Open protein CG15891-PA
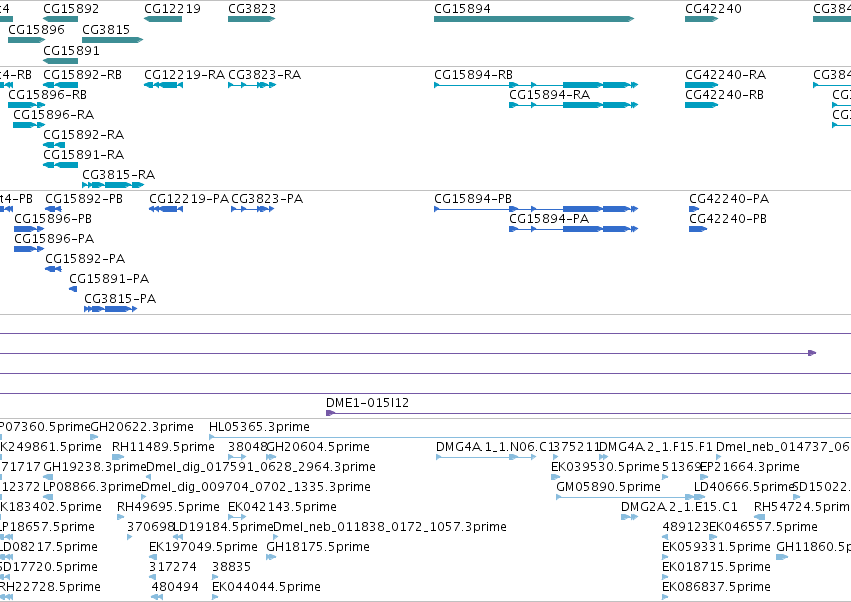This screenshot has width=851, height=602. (x=109, y=279)
